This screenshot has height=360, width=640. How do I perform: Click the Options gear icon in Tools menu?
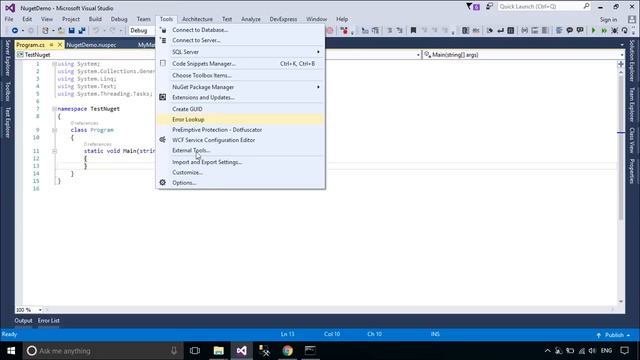pyautogui.click(x=162, y=182)
